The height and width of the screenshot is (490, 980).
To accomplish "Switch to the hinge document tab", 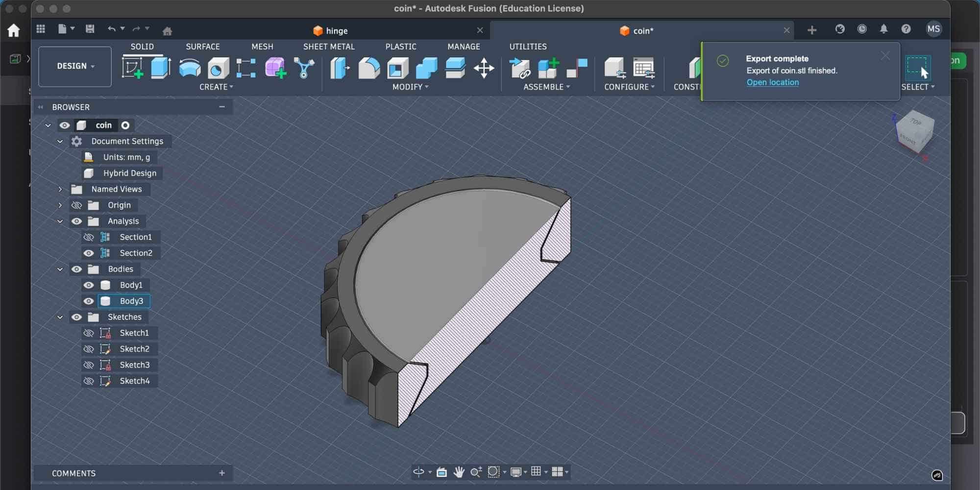I will click(337, 30).
